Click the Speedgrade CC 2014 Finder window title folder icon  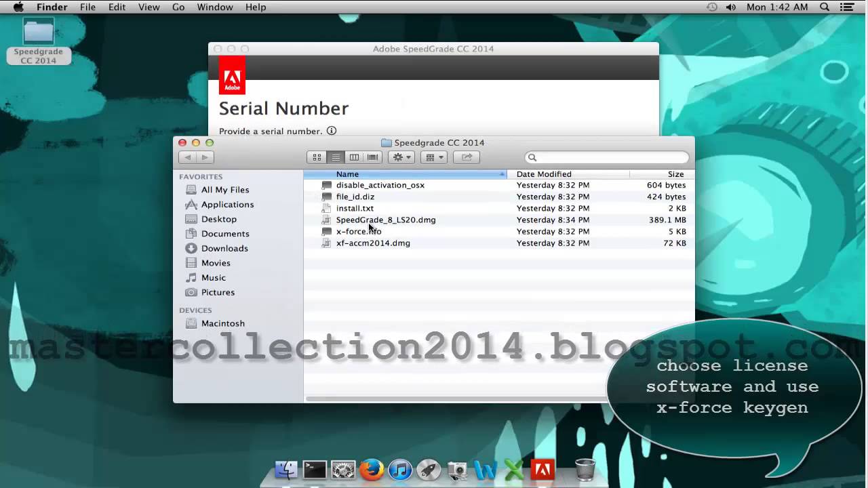click(387, 143)
